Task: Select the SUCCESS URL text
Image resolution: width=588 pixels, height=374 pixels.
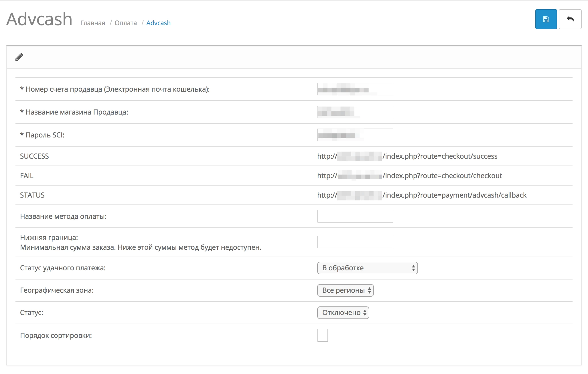Action: click(407, 156)
